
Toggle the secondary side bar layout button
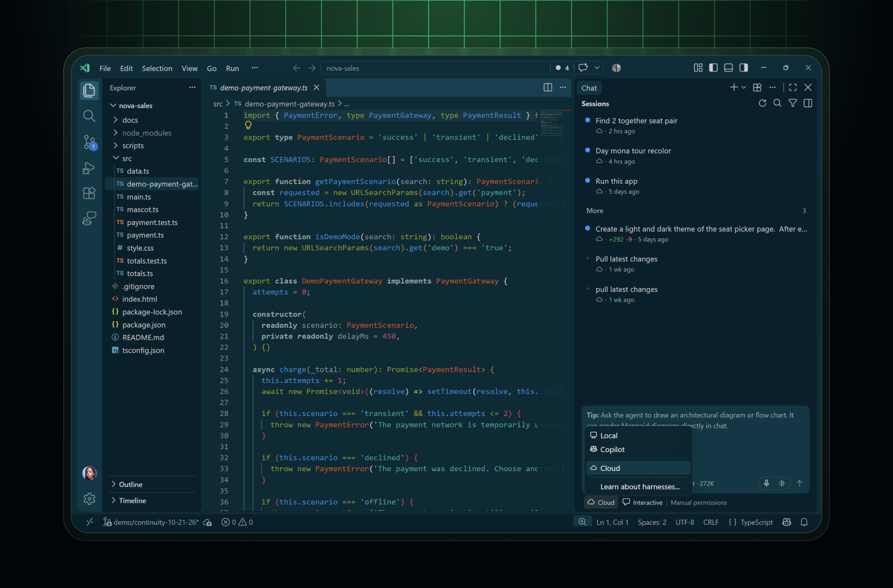tap(744, 68)
